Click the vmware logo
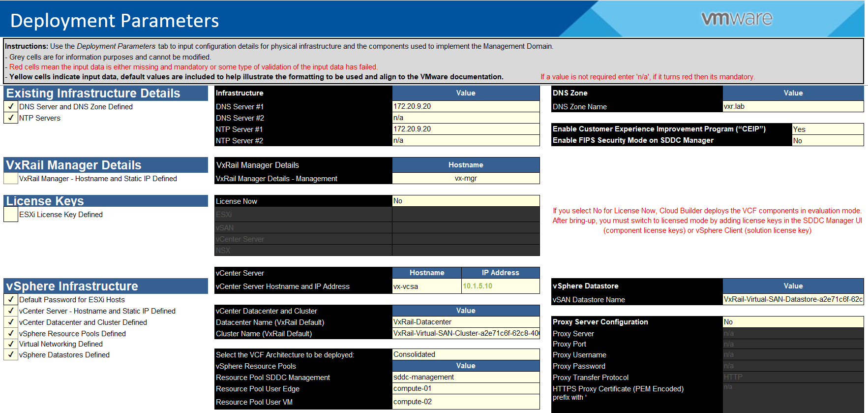868x413 pixels. coord(737,19)
